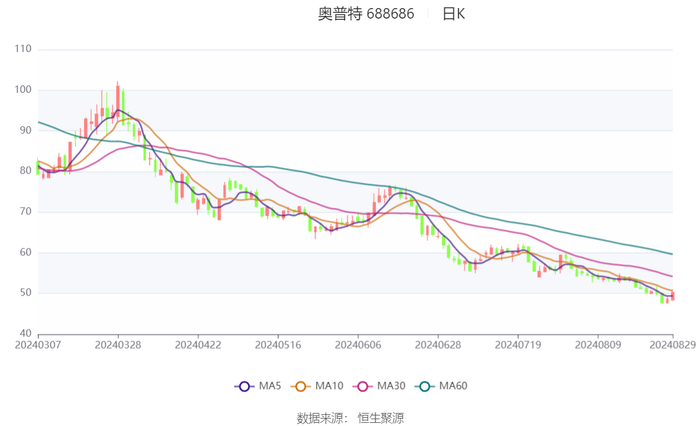Click the tallest red candlestick peak near 20240328
The width and height of the screenshot is (700, 426).
(118, 99)
